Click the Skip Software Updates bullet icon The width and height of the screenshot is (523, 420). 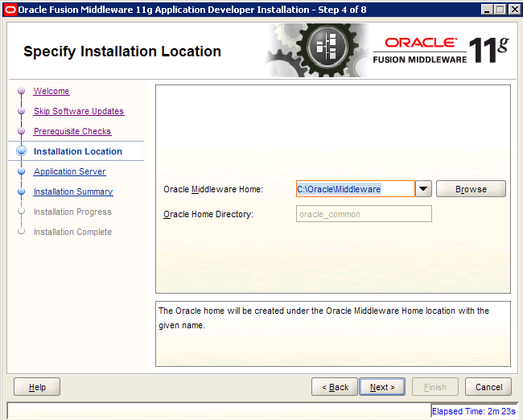coord(22,111)
